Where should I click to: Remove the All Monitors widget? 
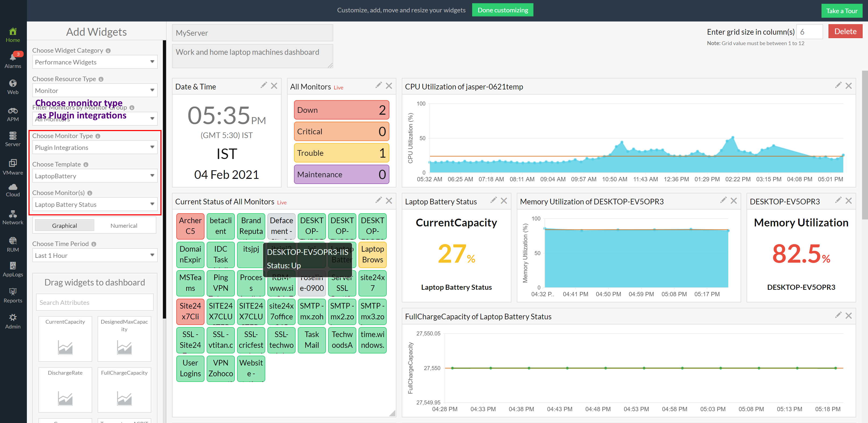pos(389,86)
